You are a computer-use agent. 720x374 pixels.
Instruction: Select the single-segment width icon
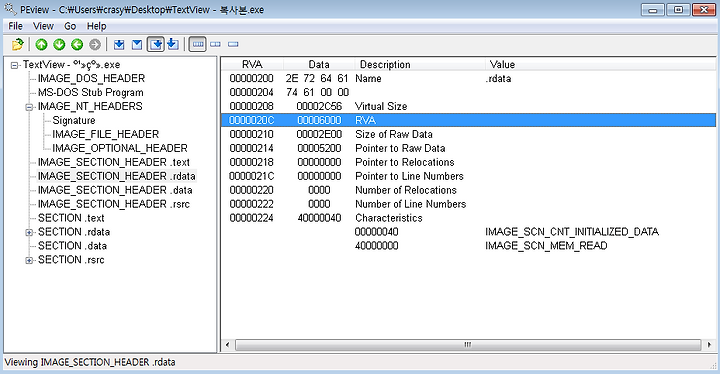[233, 45]
